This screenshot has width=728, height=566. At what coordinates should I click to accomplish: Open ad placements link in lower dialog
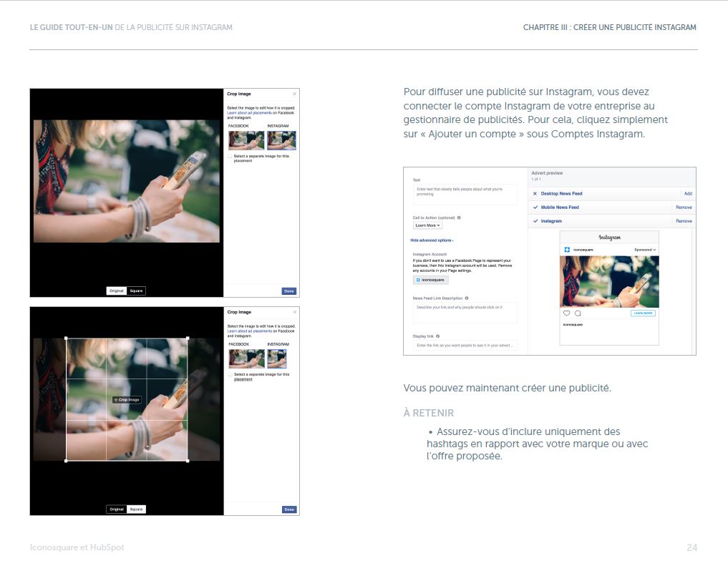[x=249, y=331]
